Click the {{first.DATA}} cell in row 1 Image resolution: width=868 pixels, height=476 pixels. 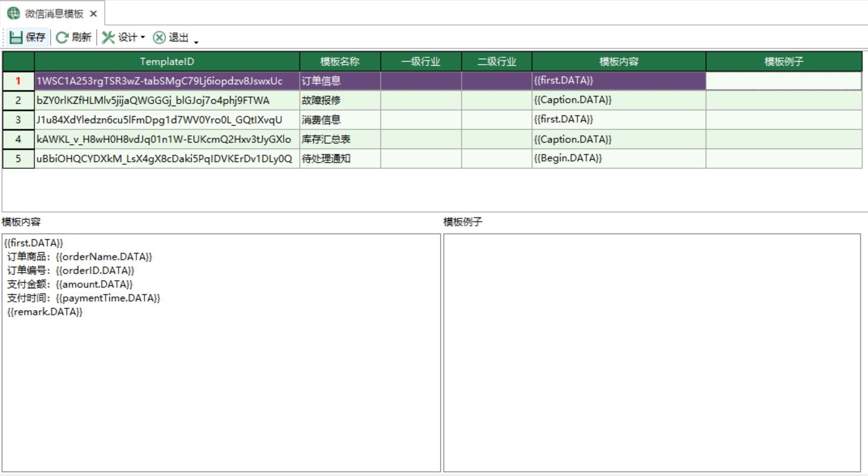point(619,81)
